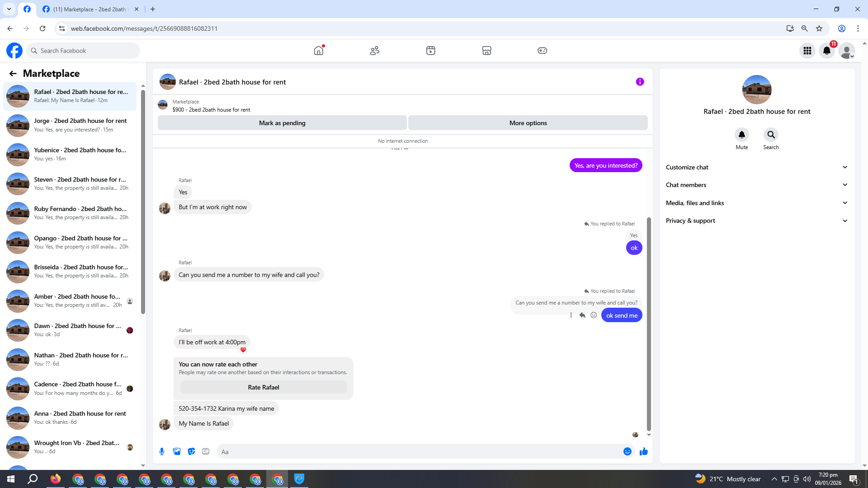Open the GIF picker icon

coord(206,451)
